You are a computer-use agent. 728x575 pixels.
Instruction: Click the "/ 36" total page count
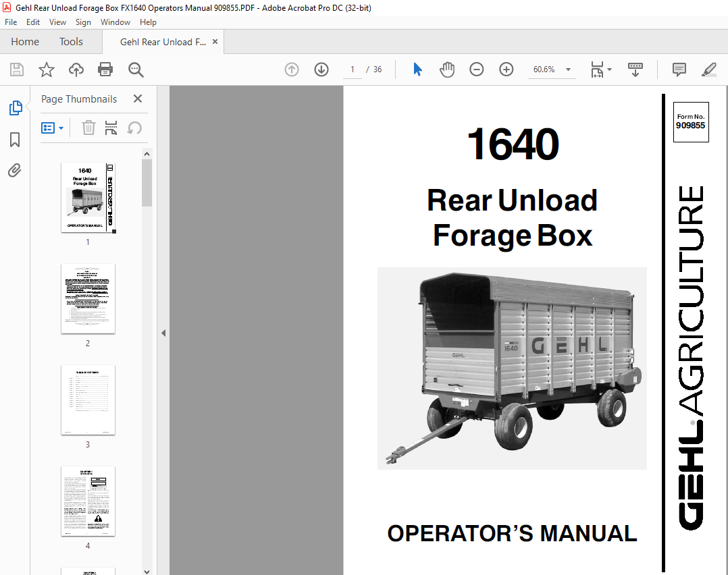[x=374, y=70]
